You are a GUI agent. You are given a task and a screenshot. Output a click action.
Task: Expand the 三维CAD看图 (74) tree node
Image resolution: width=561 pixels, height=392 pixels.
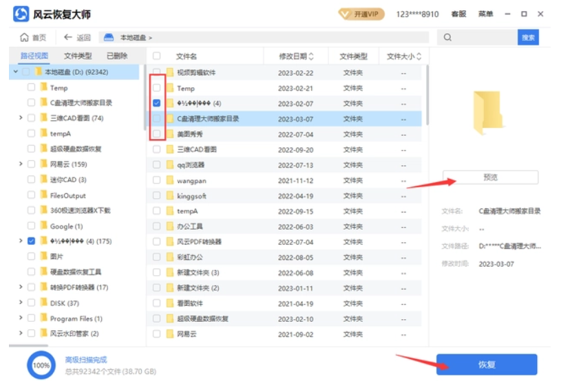(x=21, y=118)
